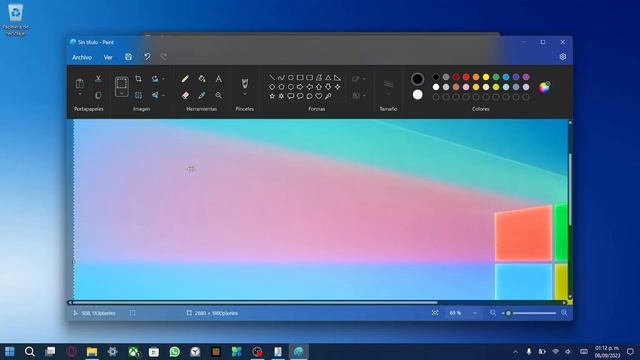Choose the Heart shape
640x360 pixels.
click(319, 96)
